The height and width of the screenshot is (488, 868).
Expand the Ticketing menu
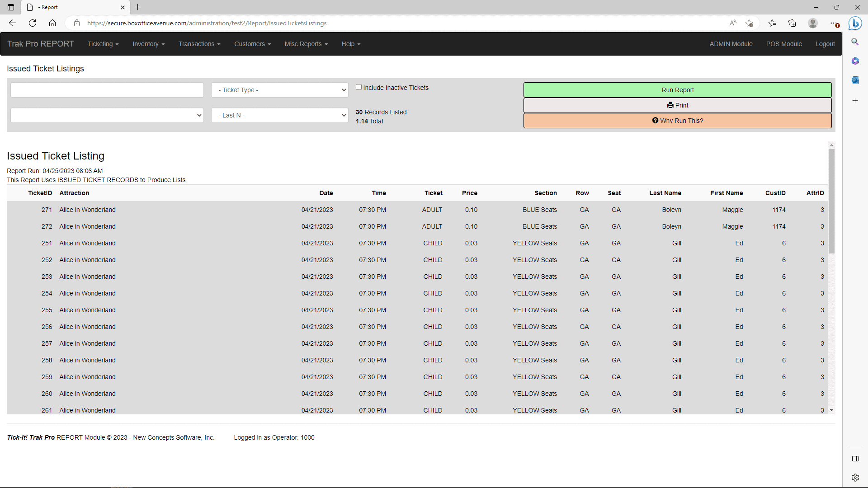click(x=103, y=44)
